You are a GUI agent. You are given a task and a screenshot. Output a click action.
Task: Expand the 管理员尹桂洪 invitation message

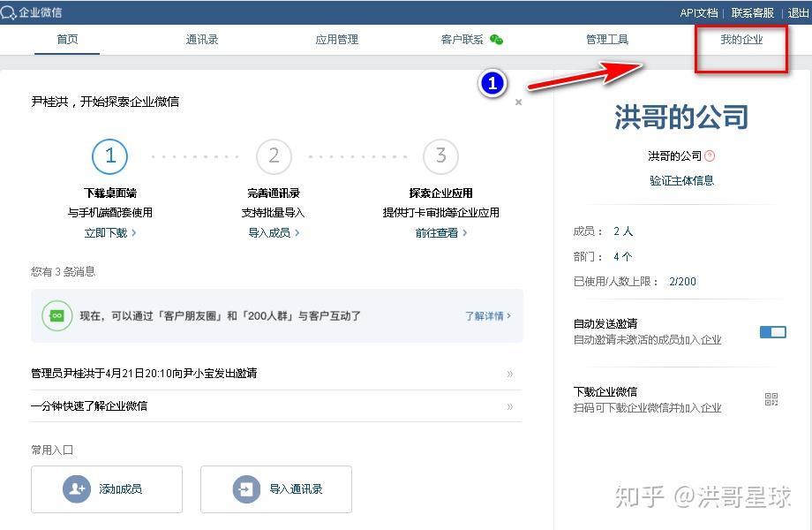point(510,374)
